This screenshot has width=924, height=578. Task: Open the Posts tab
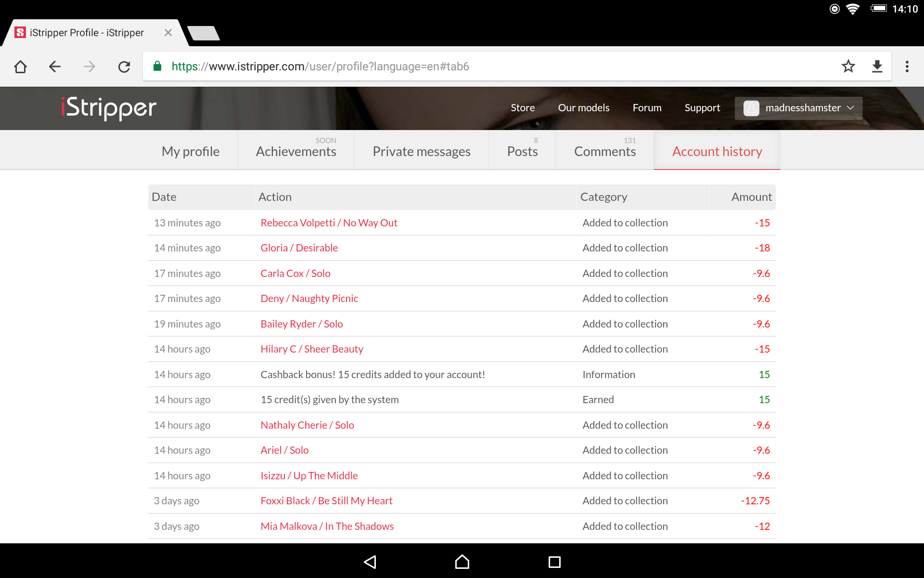click(522, 151)
